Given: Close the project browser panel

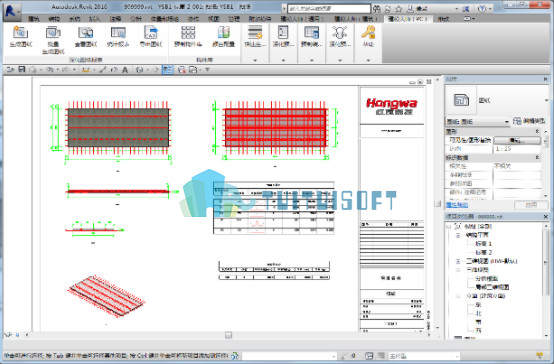Looking at the screenshot, I should [546, 216].
